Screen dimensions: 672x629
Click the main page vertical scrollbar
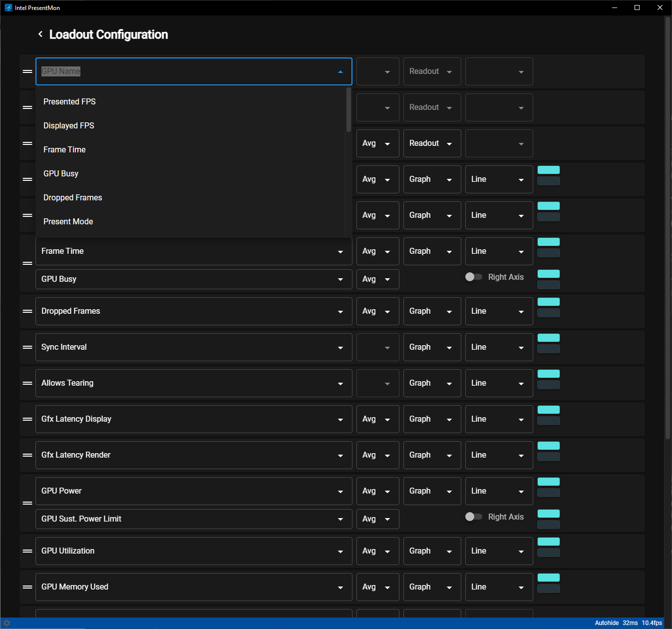668,228
